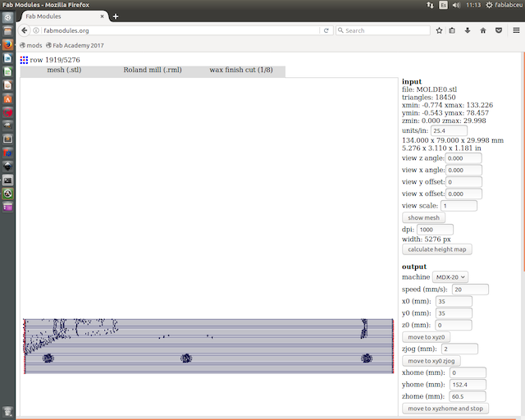This screenshot has height=420, width=525.
Task: Edit the dpi field
Action: pyautogui.click(x=436, y=230)
